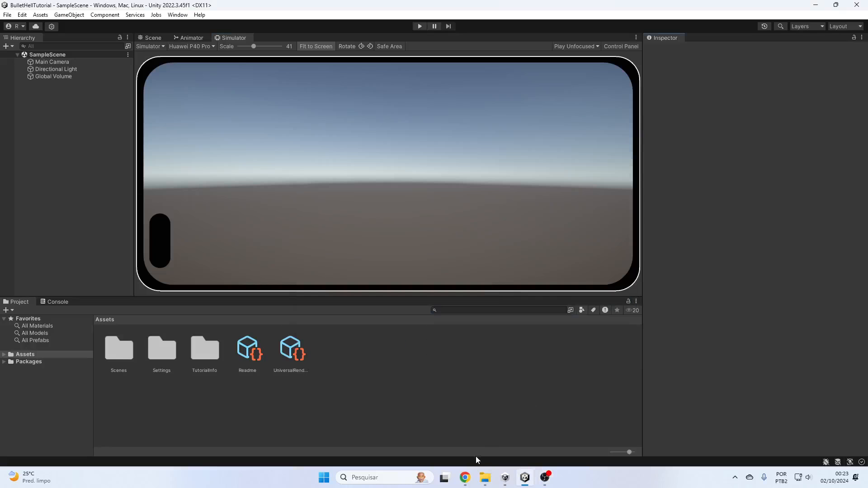Open the Play Unfocused dropdown
The image size is (868, 488).
[x=576, y=46]
